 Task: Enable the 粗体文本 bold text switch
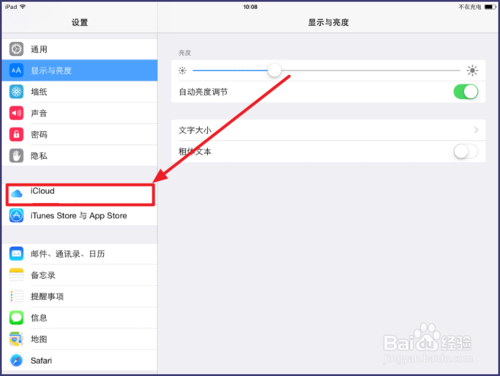[x=466, y=152]
